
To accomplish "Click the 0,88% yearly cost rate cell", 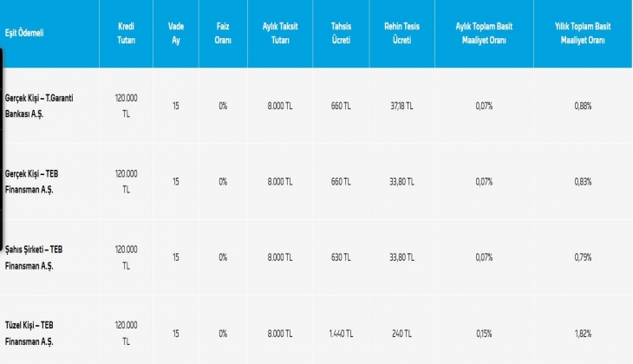I will (583, 106).
